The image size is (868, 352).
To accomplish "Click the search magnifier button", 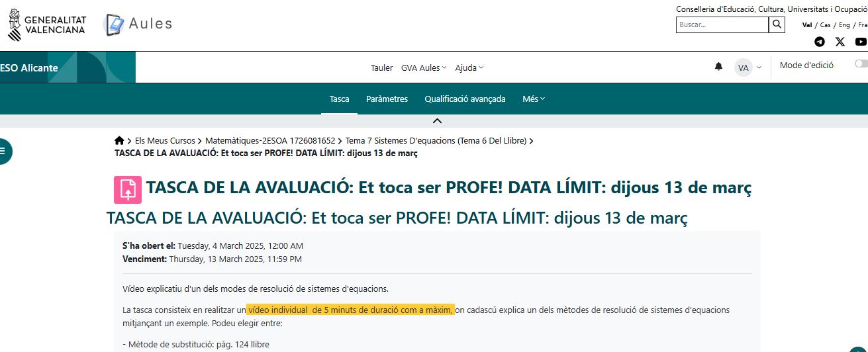I will [x=777, y=24].
